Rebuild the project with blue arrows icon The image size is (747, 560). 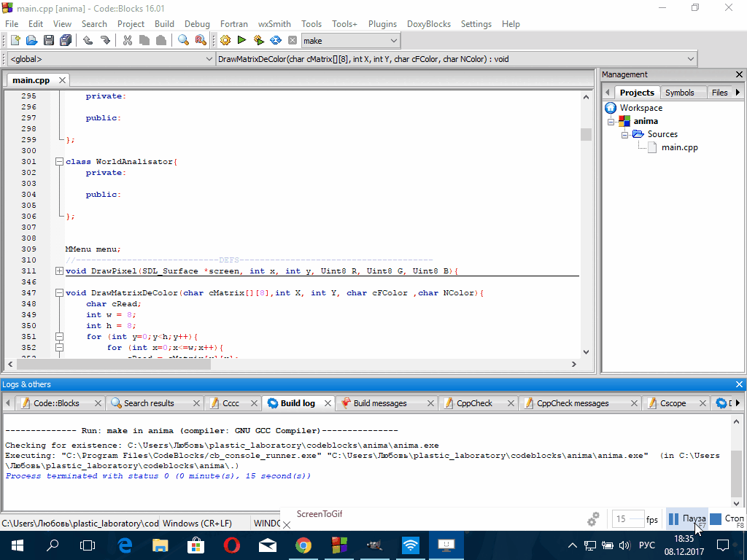click(275, 41)
